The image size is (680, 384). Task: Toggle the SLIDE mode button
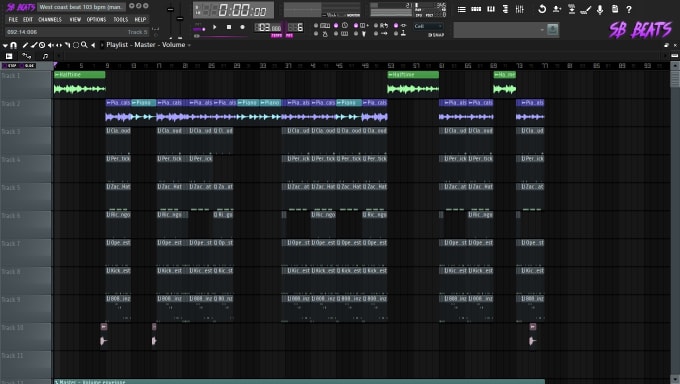click(28, 66)
